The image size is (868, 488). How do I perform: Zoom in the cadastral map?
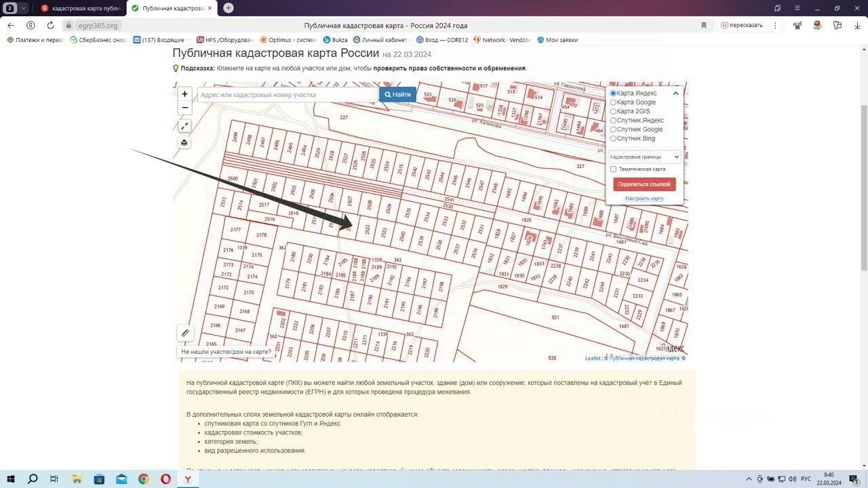pos(184,94)
